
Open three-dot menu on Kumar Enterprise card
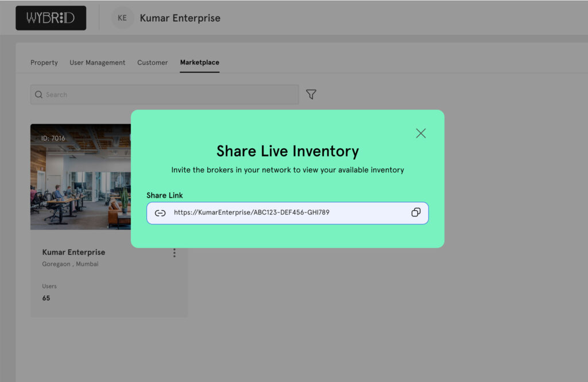[175, 253]
